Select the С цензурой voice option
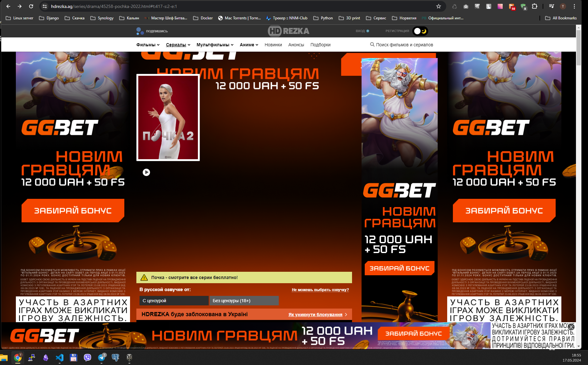Image resolution: width=588 pixels, height=365 pixels. (x=174, y=300)
